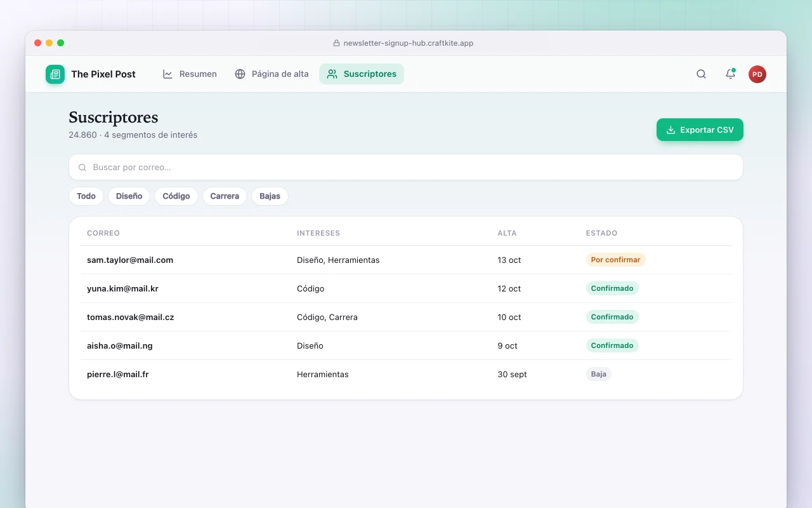
Task: Click the newsletter-signup-hub.craftkite.app URL
Action: pos(409,43)
